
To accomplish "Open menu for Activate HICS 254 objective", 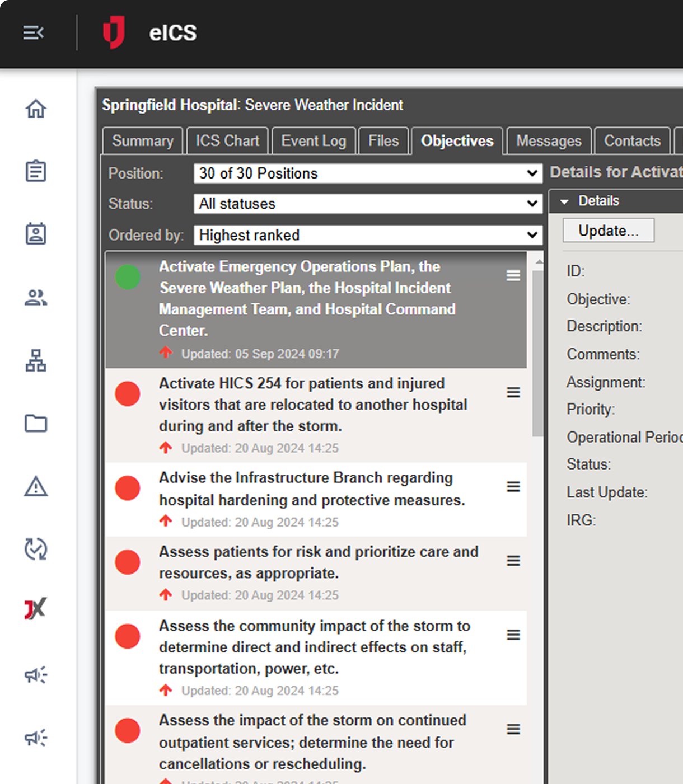I will 513,393.
